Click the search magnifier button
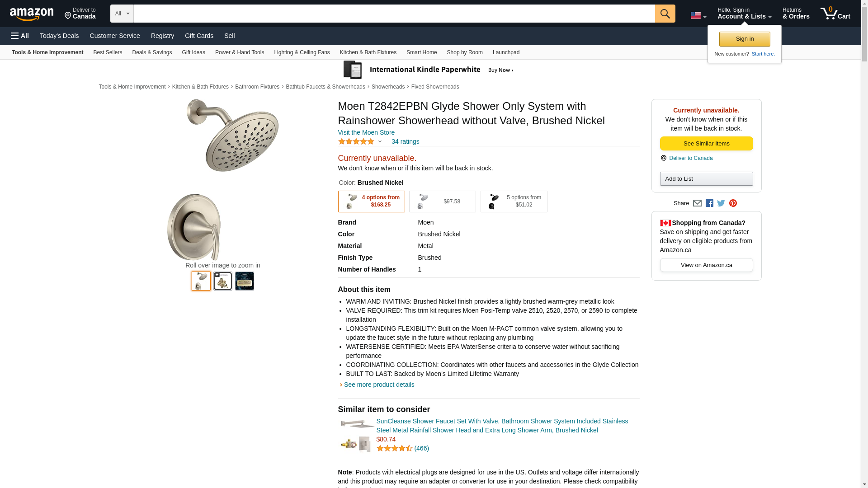This screenshot has width=868, height=488. 665,14
